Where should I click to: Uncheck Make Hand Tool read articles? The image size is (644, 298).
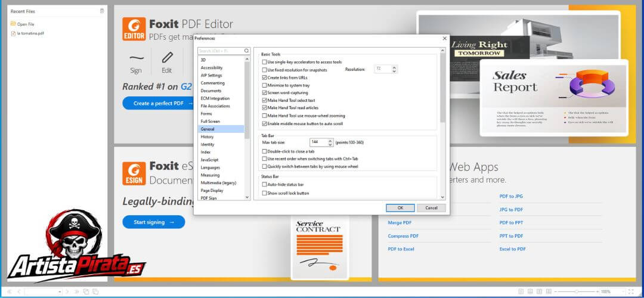click(x=265, y=107)
